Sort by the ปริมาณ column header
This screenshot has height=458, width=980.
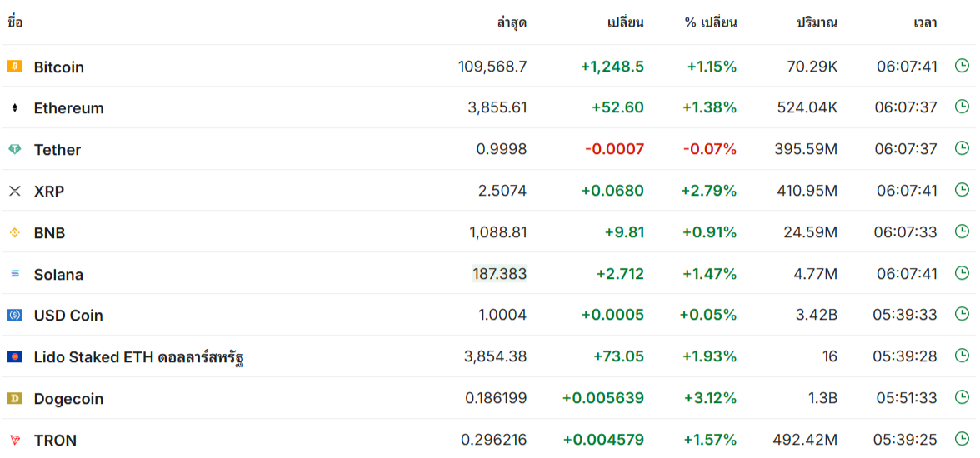817,22
